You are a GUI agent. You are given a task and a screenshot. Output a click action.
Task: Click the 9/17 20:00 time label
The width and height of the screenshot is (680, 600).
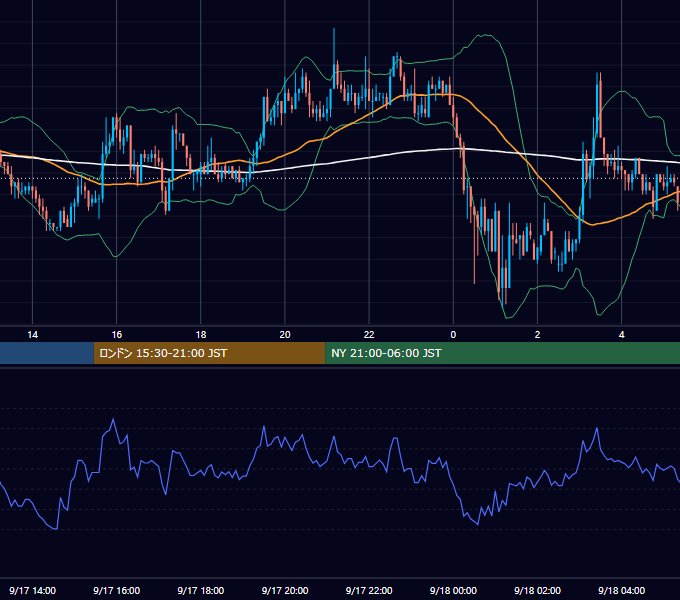(285, 590)
